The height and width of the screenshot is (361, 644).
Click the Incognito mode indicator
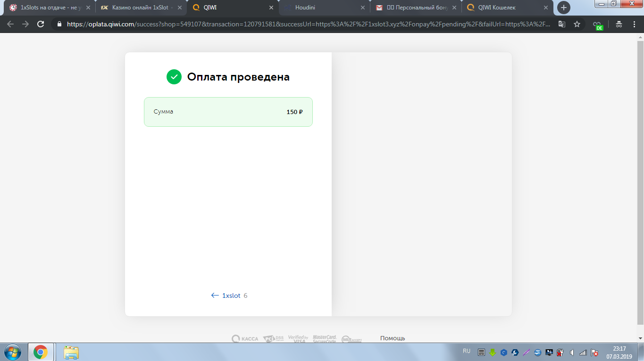click(x=619, y=24)
